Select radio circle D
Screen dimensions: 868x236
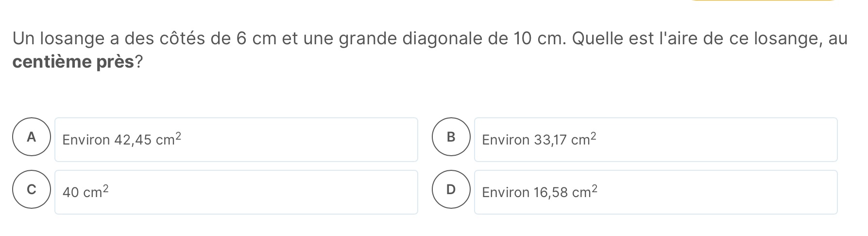(x=451, y=190)
